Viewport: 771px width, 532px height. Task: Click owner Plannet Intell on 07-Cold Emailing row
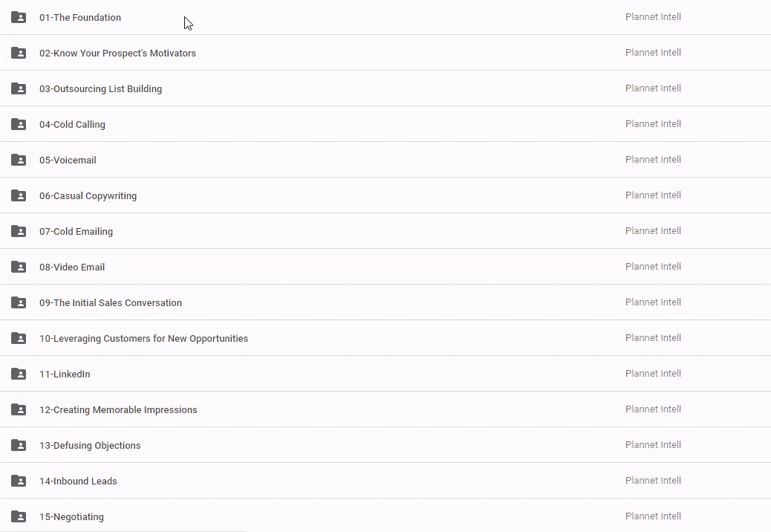pyautogui.click(x=653, y=231)
